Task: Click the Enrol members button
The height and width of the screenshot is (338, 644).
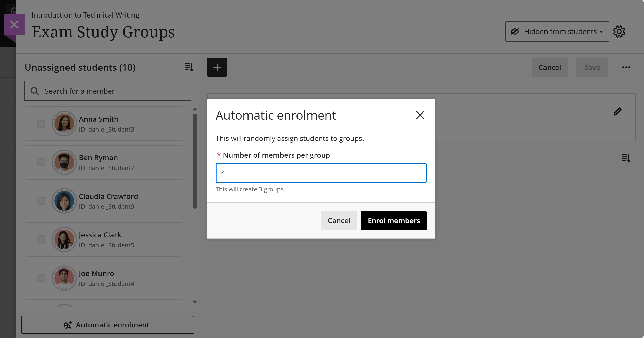Action: [x=394, y=220]
